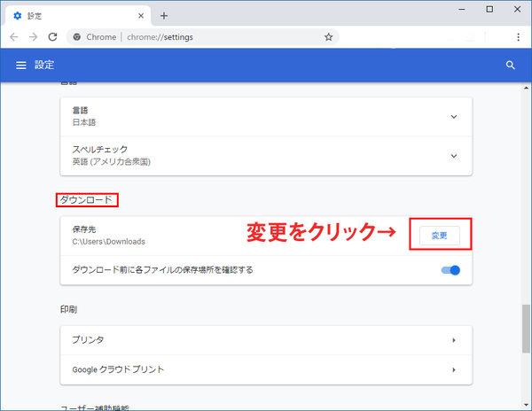Click the browser back arrow
This screenshot has width=532, height=411.
[x=13, y=37]
